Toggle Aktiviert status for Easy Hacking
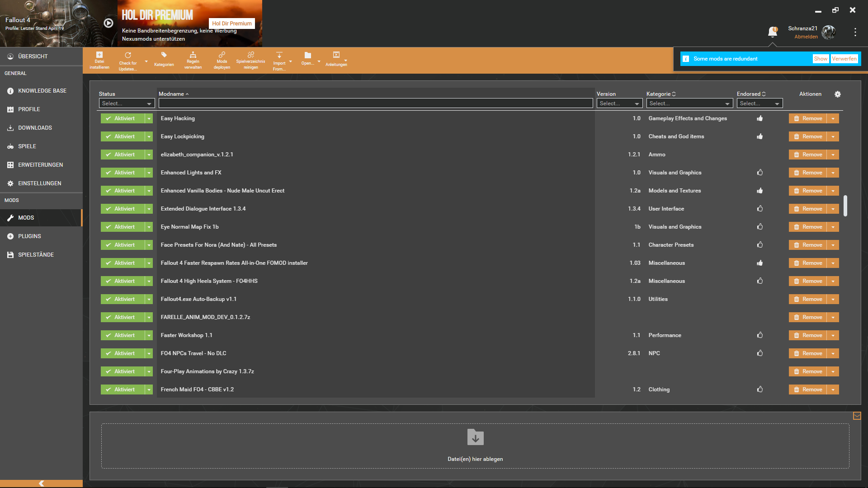 123,118
